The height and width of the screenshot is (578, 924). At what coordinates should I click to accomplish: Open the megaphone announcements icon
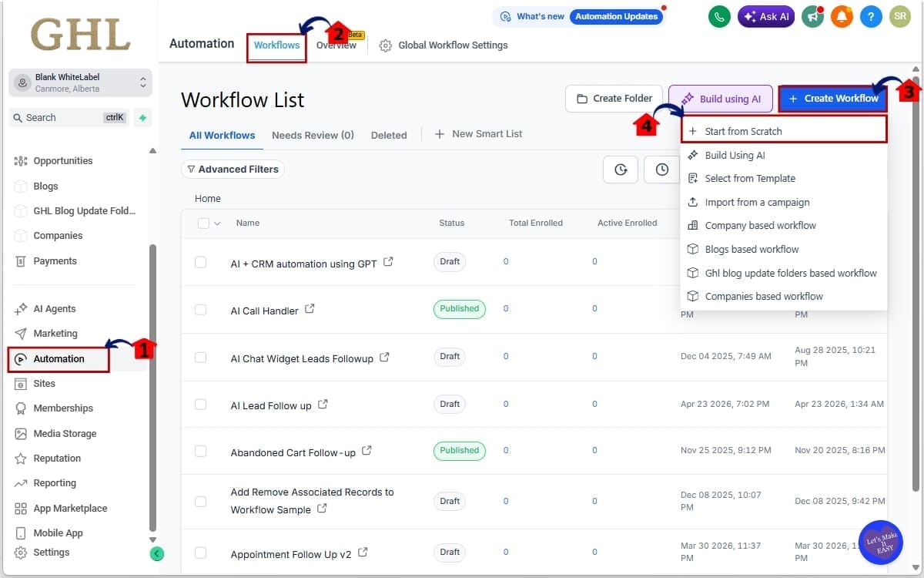[x=812, y=16]
